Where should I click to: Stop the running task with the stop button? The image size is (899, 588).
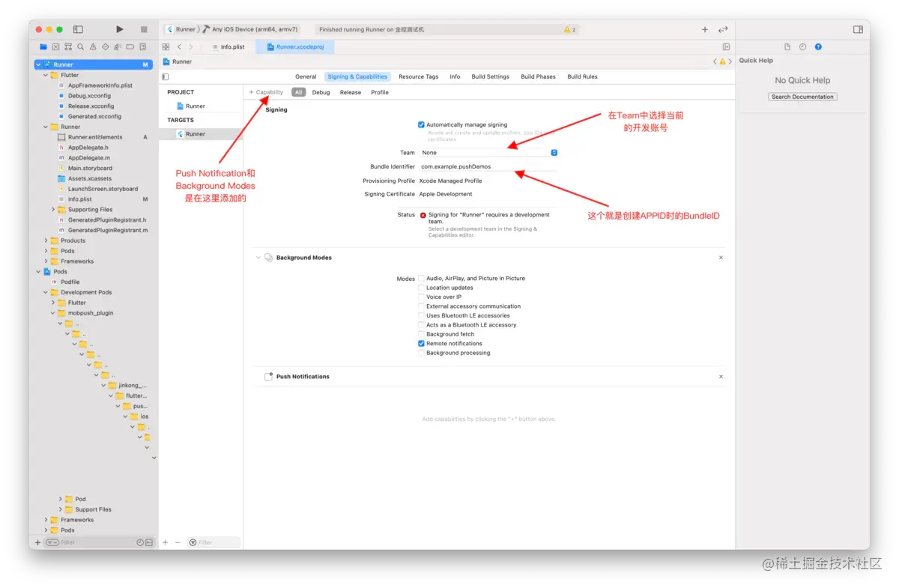[x=144, y=29]
